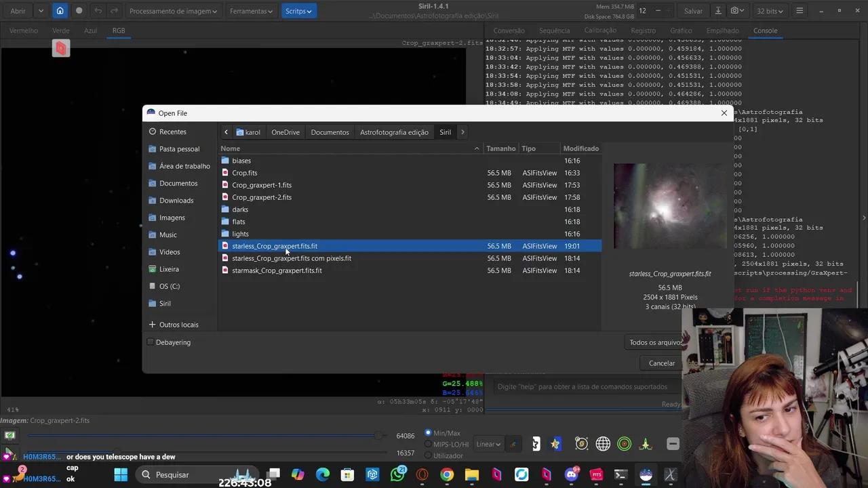The height and width of the screenshot is (488, 868).
Task: Click the Salvar button
Action: [x=693, y=11]
